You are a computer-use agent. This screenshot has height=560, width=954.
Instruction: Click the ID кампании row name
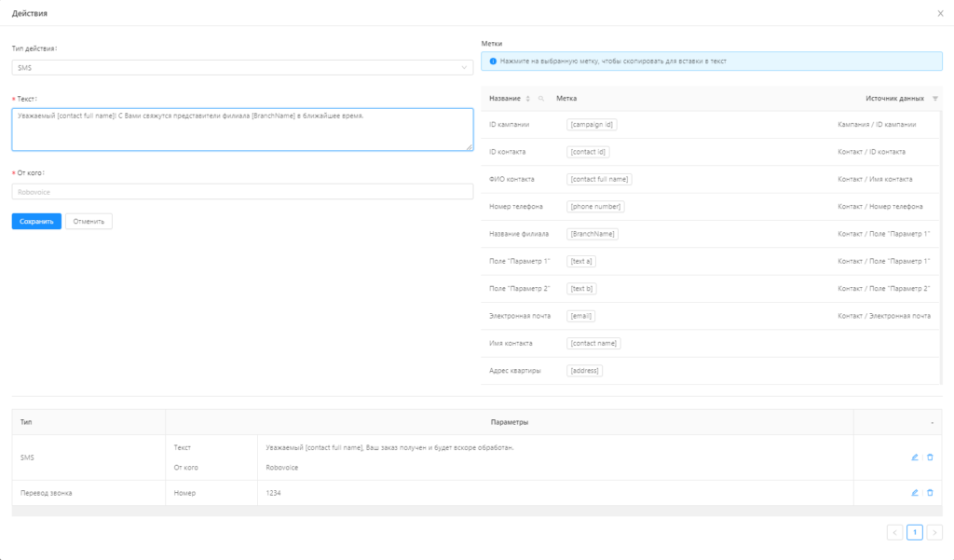pos(510,125)
